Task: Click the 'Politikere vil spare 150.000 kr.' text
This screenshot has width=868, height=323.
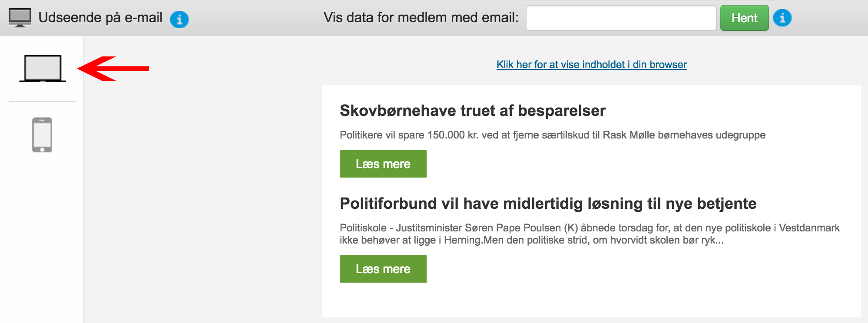Action: [553, 135]
